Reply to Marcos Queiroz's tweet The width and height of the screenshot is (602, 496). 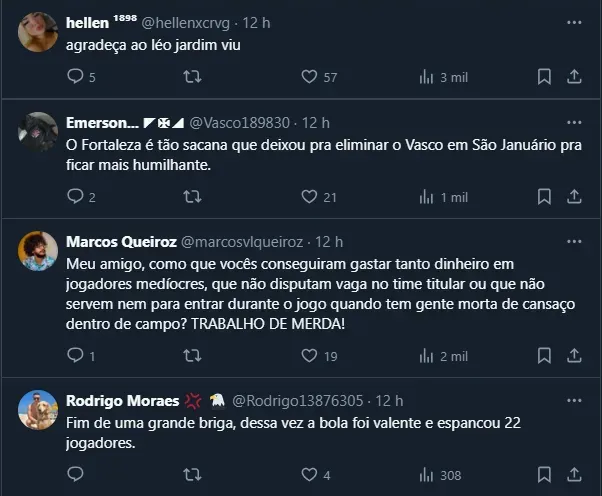(76, 355)
